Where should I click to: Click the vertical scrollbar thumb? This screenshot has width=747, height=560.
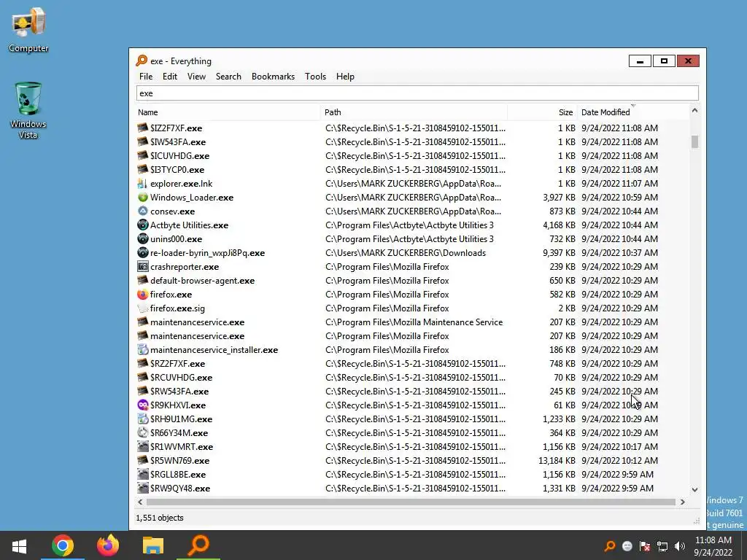pos(694,141)
